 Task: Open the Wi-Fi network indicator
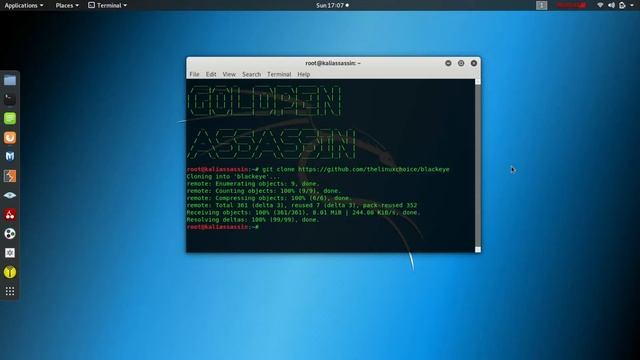pos(600,5)
